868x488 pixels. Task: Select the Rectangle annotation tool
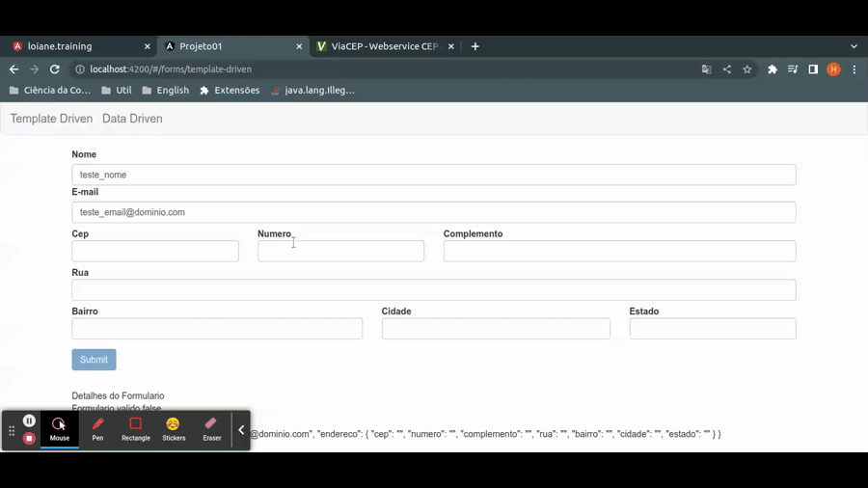(136, 429)
